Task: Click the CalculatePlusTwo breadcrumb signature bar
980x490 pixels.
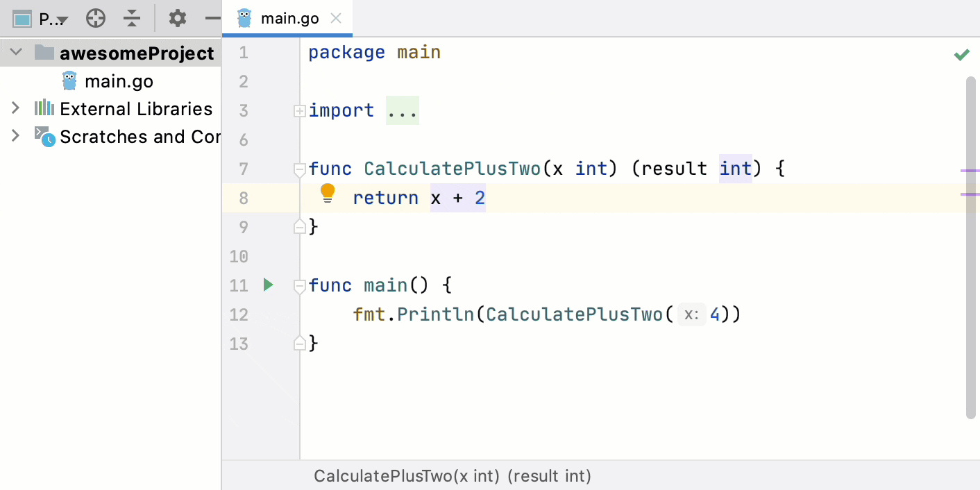Action: (452, 476)
